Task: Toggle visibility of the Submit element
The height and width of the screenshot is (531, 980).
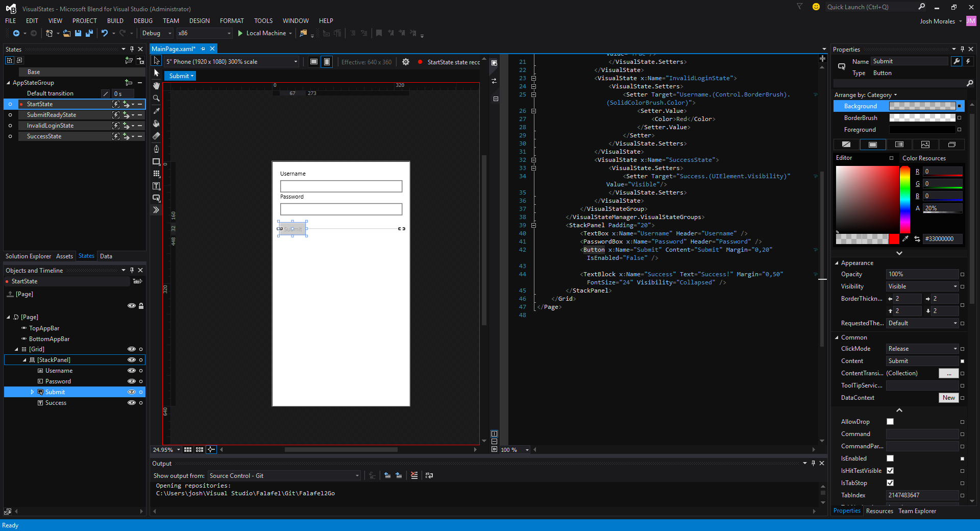Action: pyautogui.click(x=131, y=392)
